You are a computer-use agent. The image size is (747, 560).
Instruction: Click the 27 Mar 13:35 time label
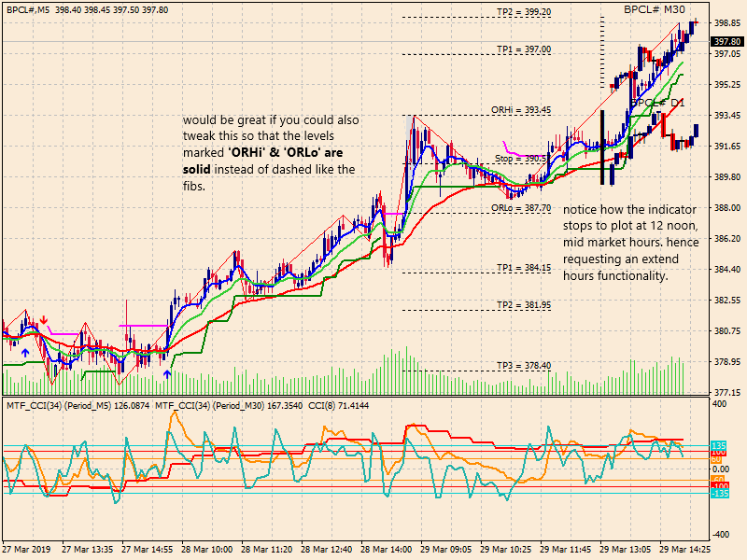(x=87, y=549)
